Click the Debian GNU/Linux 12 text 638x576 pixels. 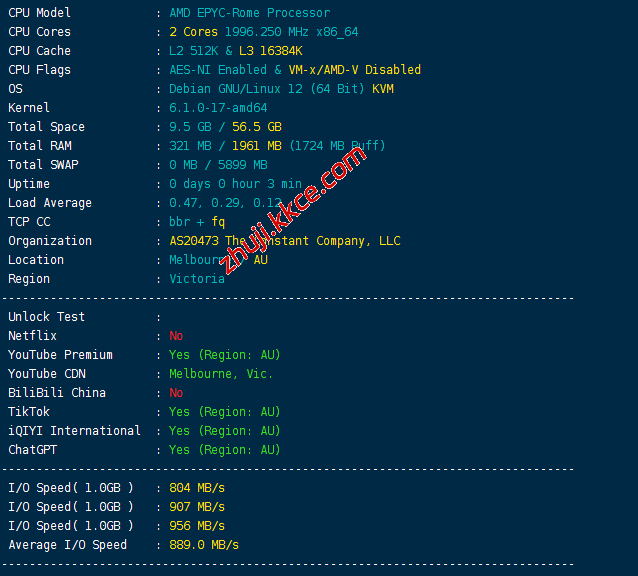(238, 89)
